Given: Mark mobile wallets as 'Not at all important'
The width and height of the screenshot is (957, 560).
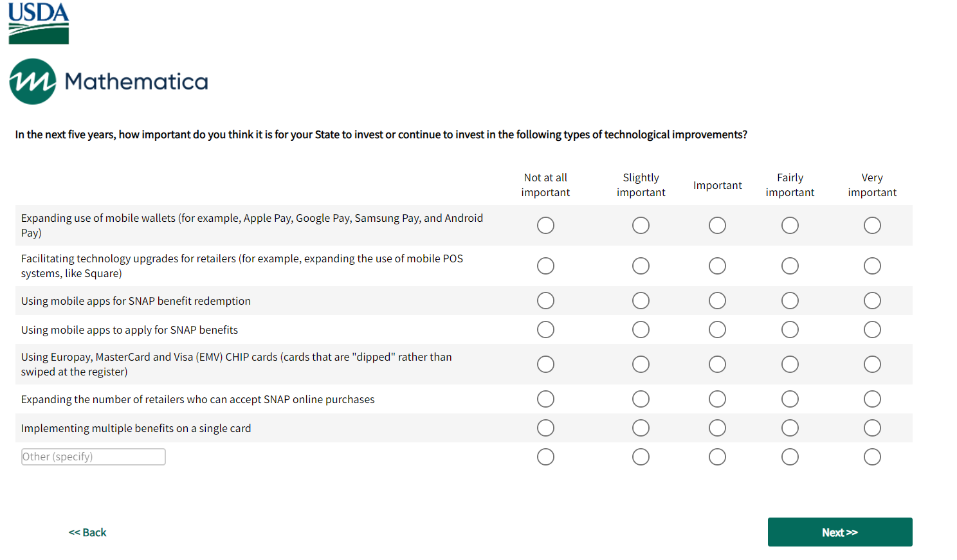Looking at the screenshot, I should (x=545, y=226).
